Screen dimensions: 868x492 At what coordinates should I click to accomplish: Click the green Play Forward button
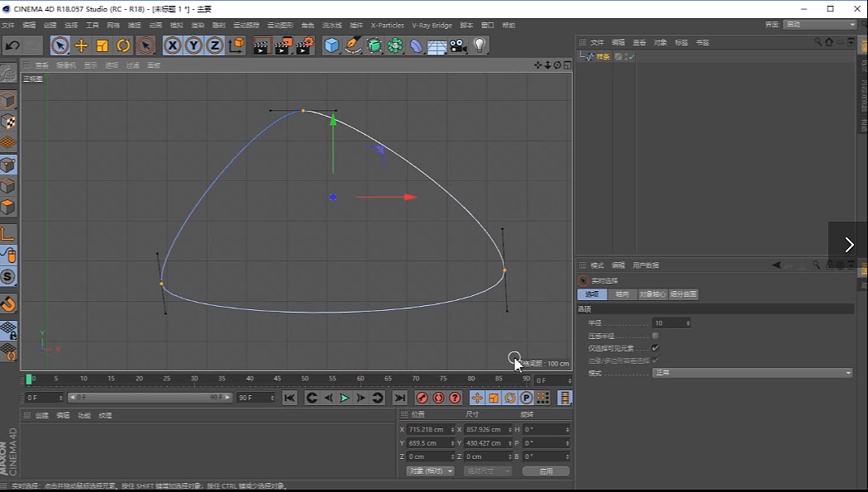click(345, 398)
